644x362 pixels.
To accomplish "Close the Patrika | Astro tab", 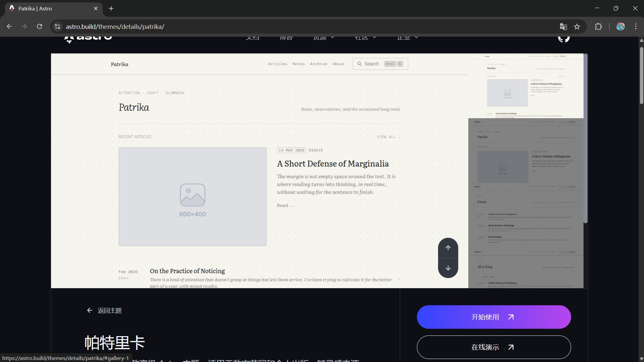I will [x=96, y=8].
